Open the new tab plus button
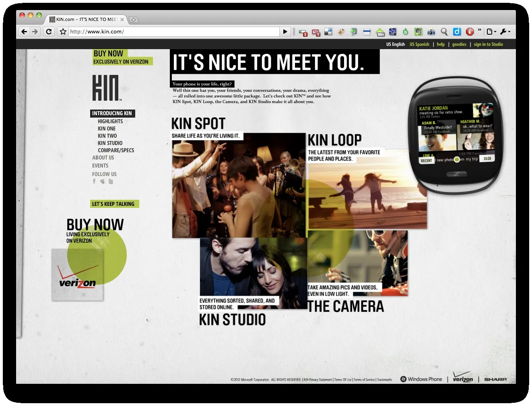The width and height of the screenshot is (532, 406). (x=134, y=19)
